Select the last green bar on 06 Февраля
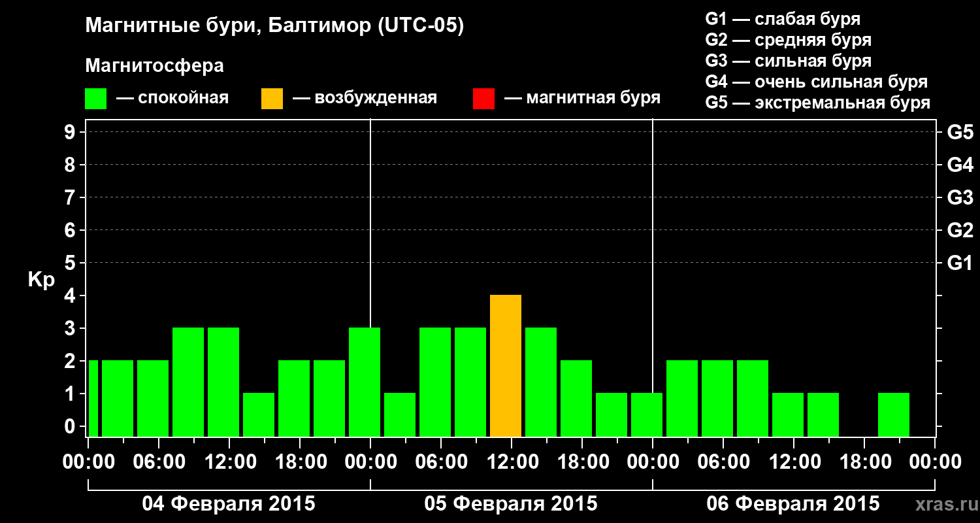Viewport: 980px width, 523px height. pyautogui.click(x=894, y=415)
